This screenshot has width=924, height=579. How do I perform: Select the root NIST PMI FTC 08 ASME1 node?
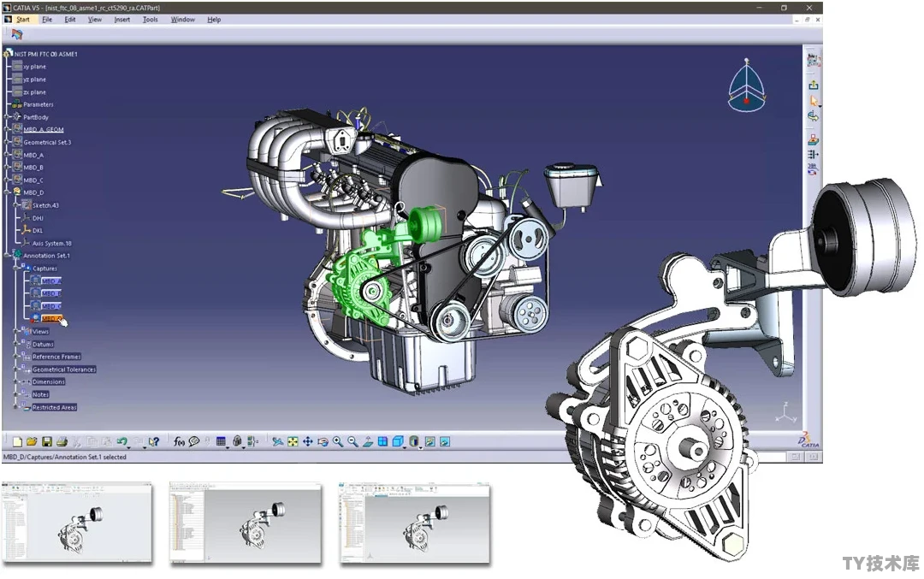point(46,54)
